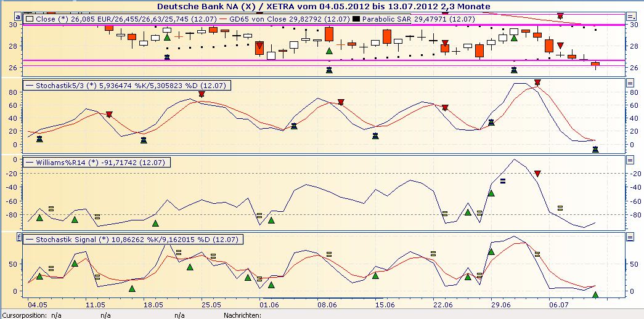644x319 pixels.
Task: Click the Deutsche Bank NA chart title
Action: [x=322, y=6]
